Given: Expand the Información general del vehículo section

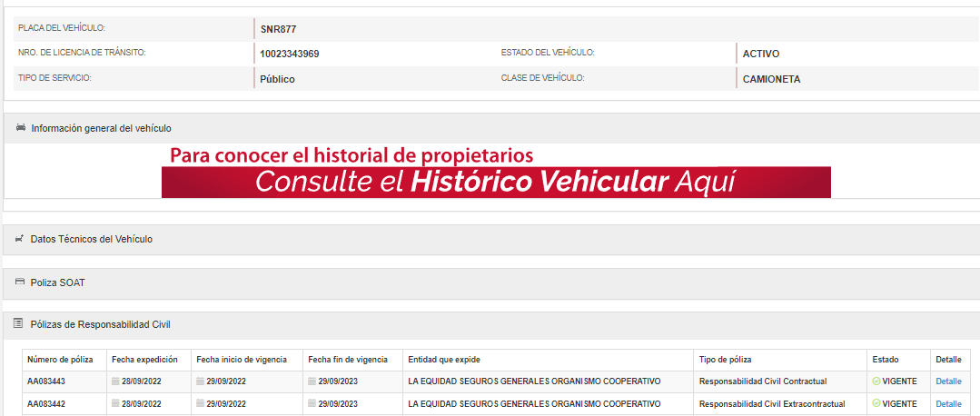Looking at the screenshot, I should [101, 128].
